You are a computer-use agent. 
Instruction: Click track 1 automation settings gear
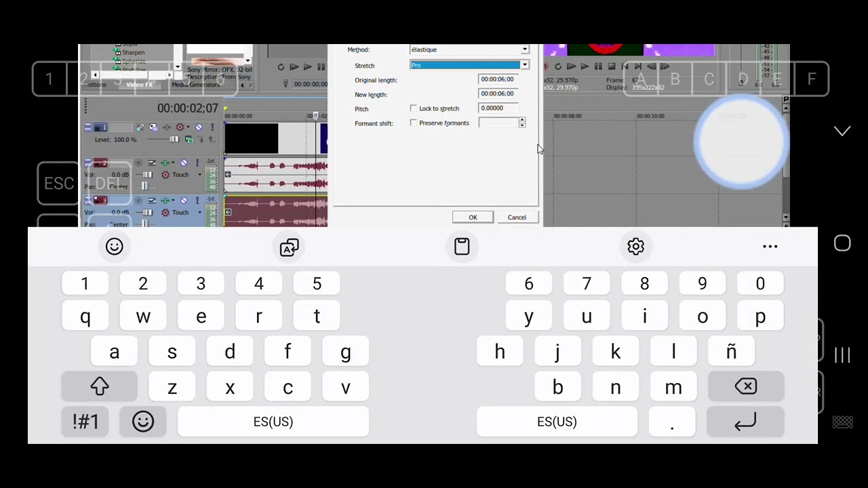(180, 127)
